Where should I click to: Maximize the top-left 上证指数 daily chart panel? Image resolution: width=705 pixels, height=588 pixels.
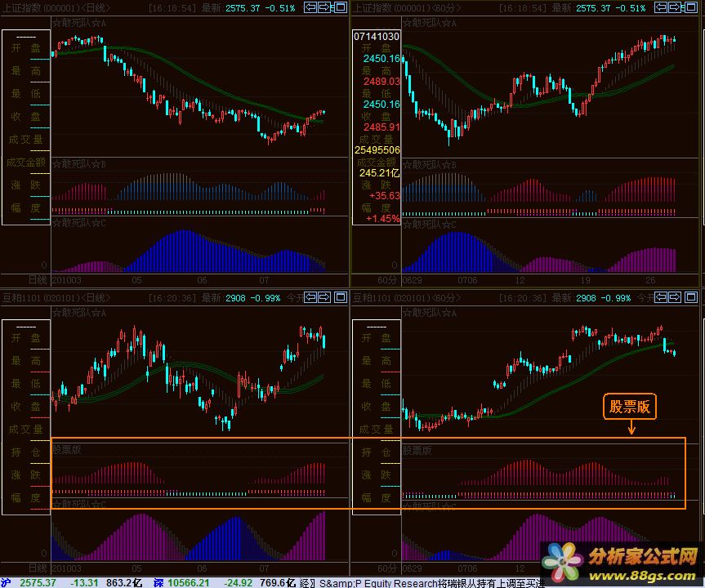click(x=340, y=8)
